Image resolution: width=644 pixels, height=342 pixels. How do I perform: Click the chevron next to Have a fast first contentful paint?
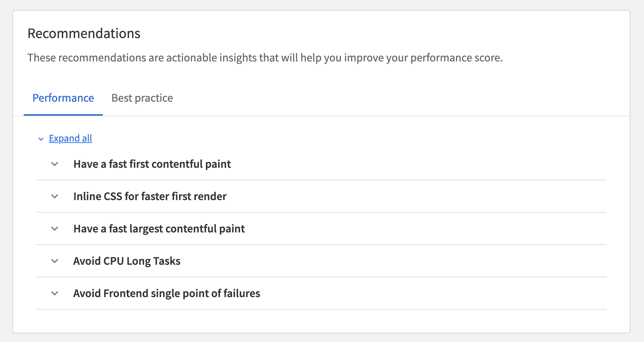click(55, 164)
